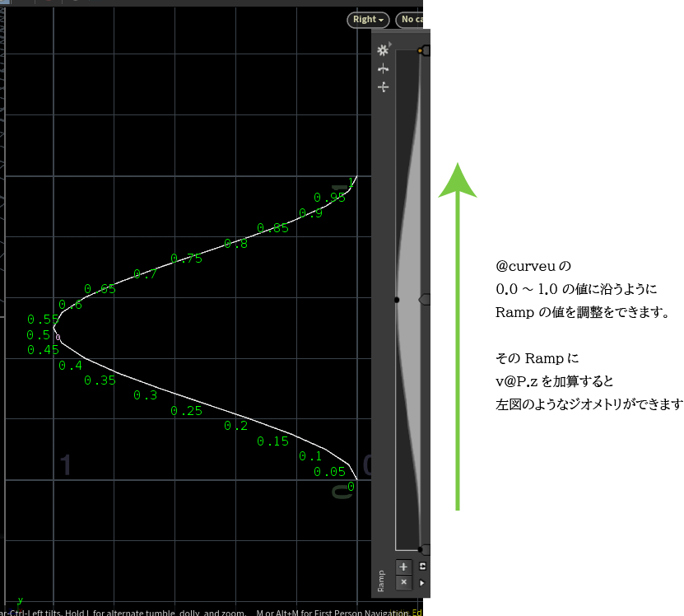684x616 pixels.
Task: Click the 0.85 point label
Action: coord(272,228)
